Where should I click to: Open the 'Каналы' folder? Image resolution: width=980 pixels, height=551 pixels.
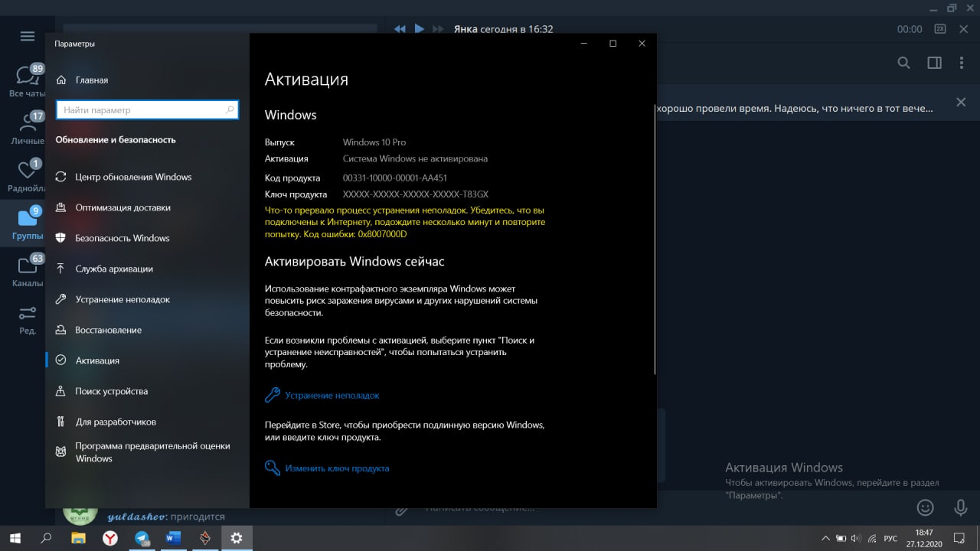click(x=27, y=271)
